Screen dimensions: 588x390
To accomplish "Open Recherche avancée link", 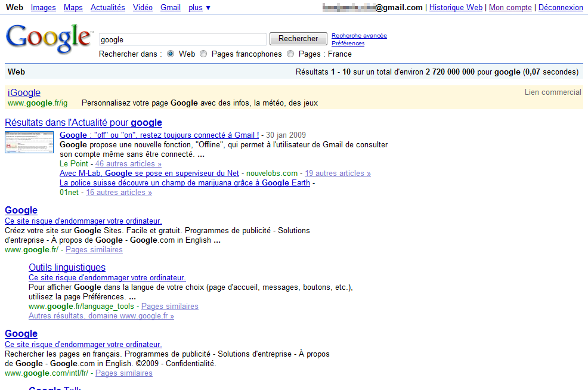I will (359, 36).
